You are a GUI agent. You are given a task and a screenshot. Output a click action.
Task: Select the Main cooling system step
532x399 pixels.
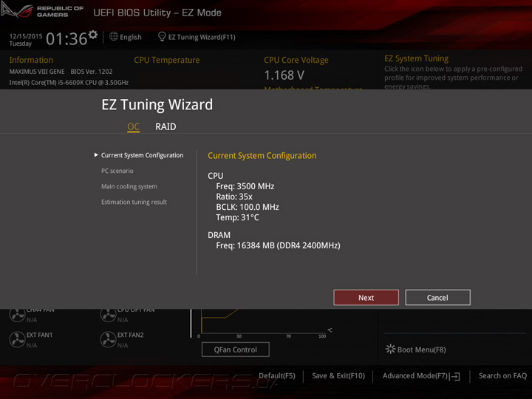129,186
